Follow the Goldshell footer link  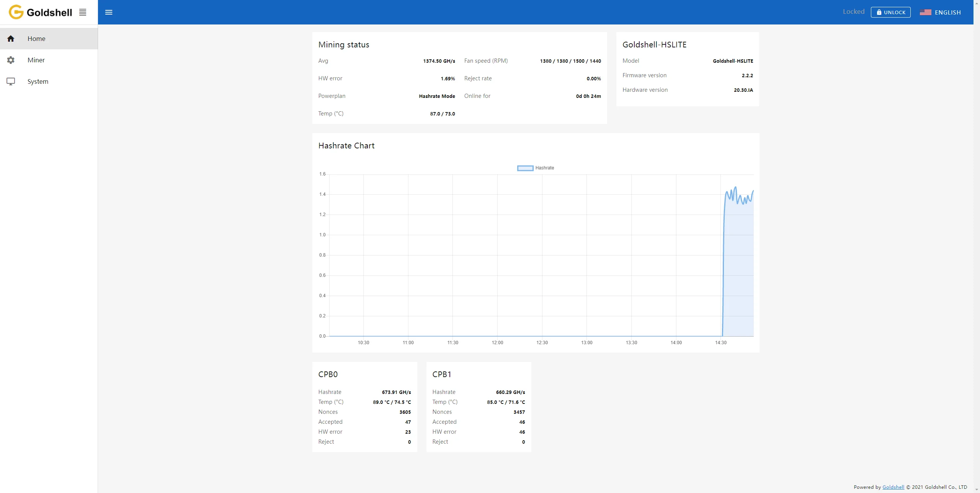(893, 487)
